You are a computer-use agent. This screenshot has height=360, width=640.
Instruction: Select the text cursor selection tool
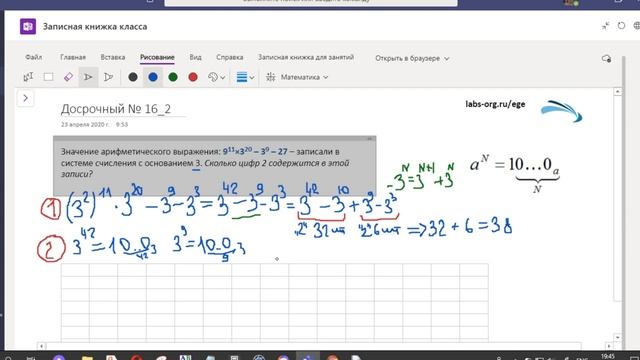pos(28,77)
